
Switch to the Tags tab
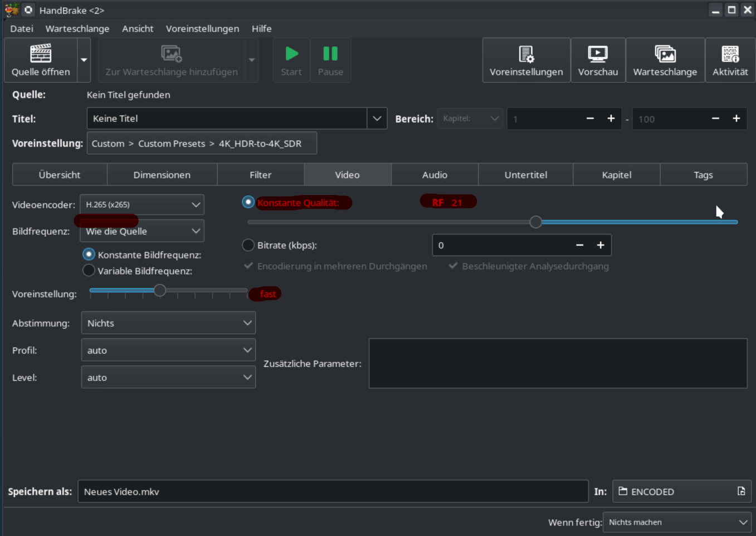click(x=704, y=174)
